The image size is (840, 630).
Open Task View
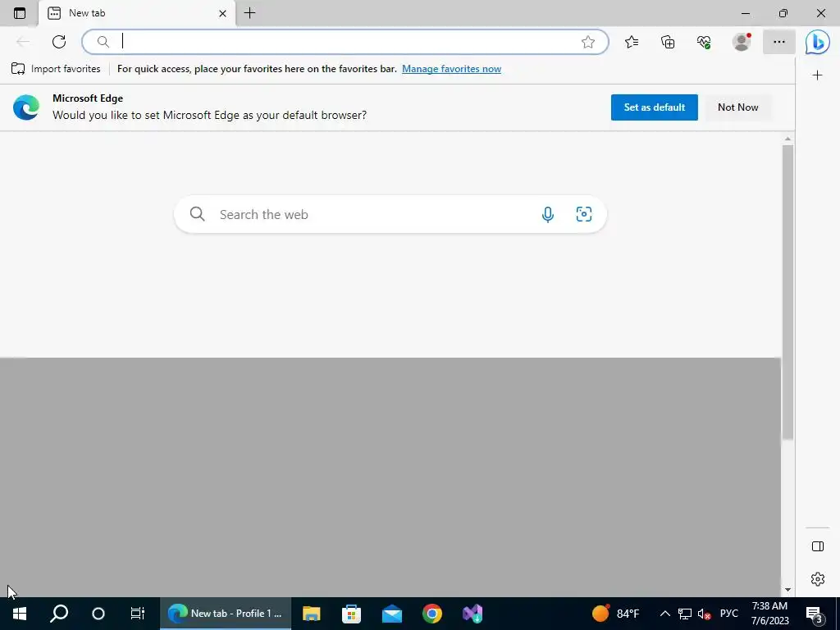137,614
